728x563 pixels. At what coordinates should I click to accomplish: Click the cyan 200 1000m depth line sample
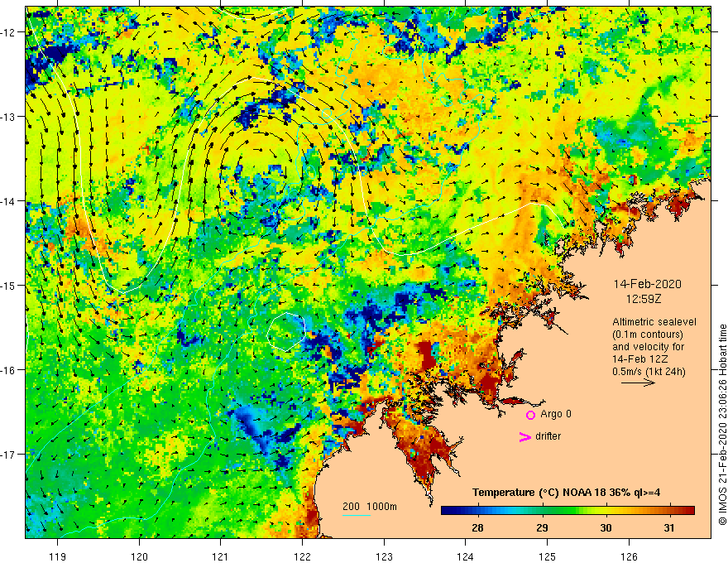[x=356, y=515]
